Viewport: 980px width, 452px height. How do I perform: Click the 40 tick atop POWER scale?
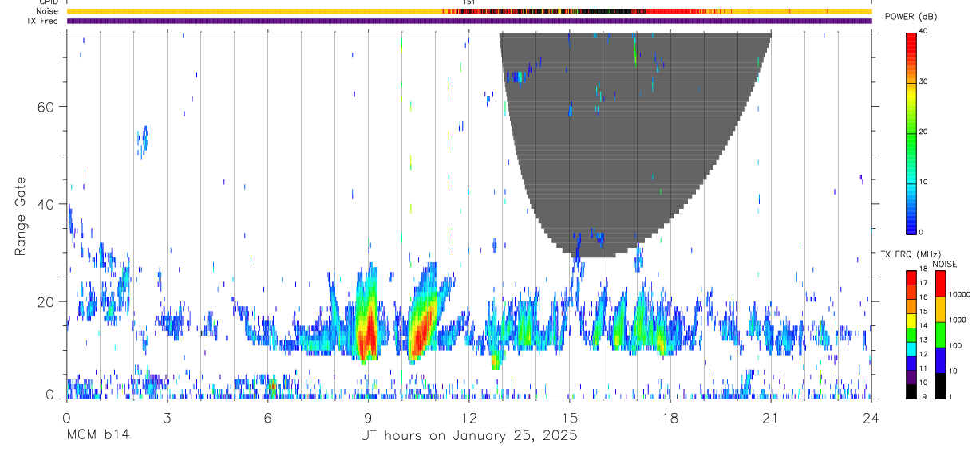[x=923, y=31]
